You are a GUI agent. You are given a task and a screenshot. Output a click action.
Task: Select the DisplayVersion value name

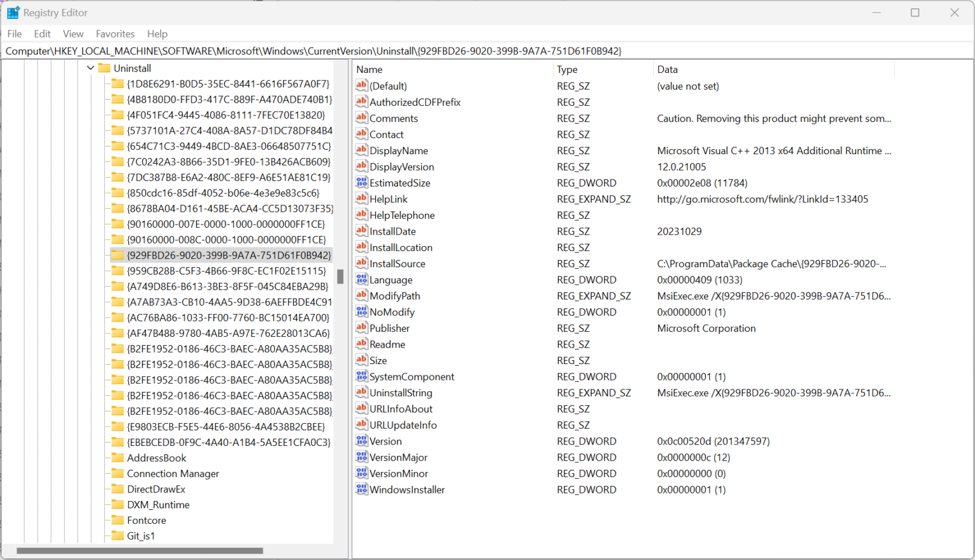(402, 167)
